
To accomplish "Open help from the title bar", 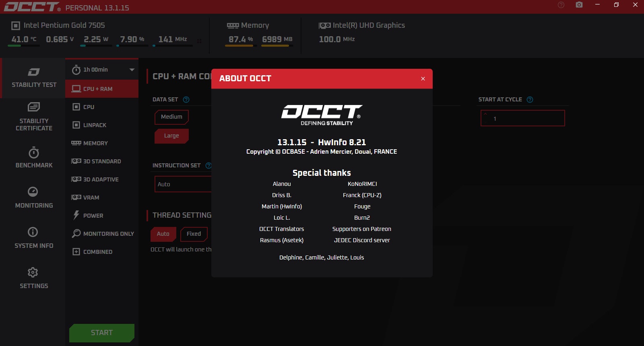I will pyautogui.click(x=561, y=5).
